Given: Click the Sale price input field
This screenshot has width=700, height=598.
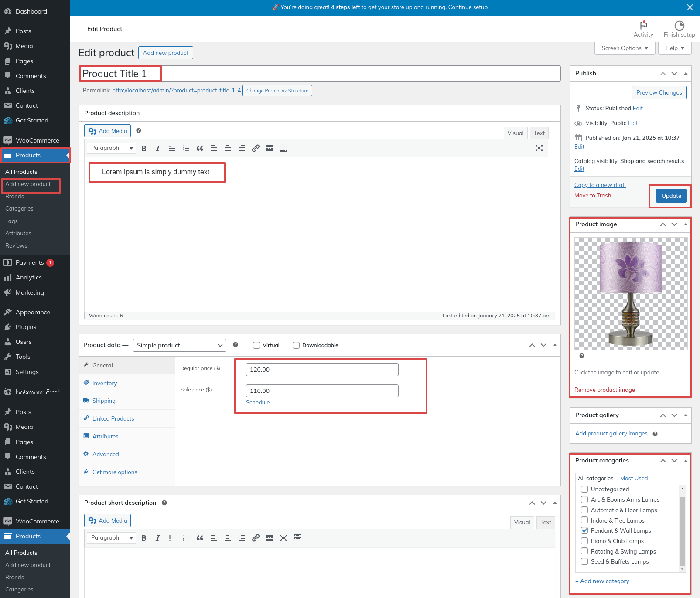Looking at the screenshot, I should pyautogui.click(x=322, y=391).
